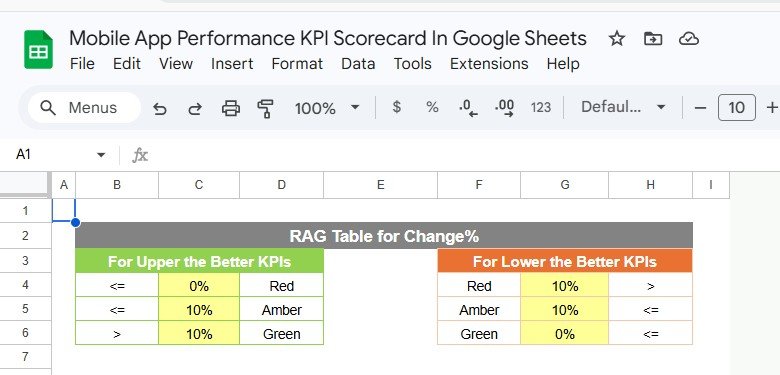780x375 pixels.
Task: Star this spreadsheet document
Action: coord(617,38)
